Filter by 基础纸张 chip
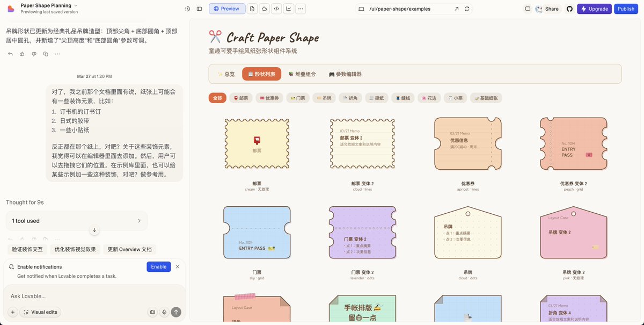 [486, 98]
